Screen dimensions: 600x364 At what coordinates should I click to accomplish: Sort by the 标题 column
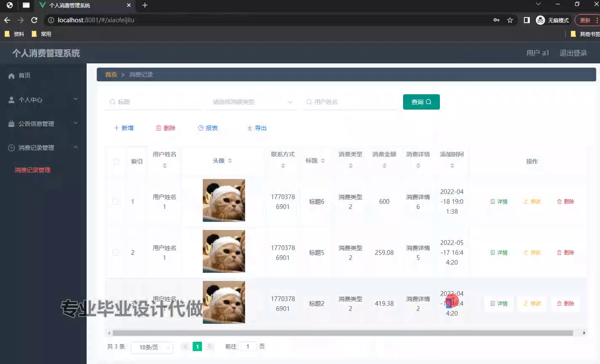click(323, 161)
